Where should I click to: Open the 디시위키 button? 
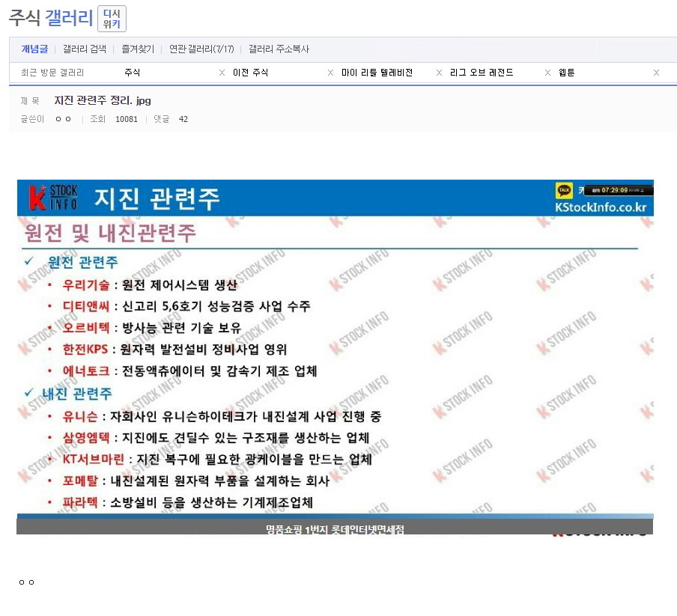(112, 19)
